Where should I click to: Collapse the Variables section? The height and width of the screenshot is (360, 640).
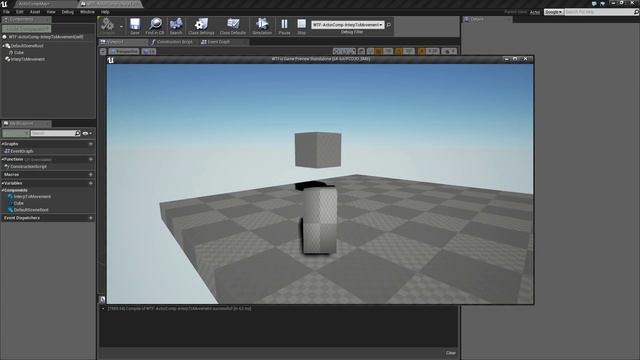coord(2,183)
